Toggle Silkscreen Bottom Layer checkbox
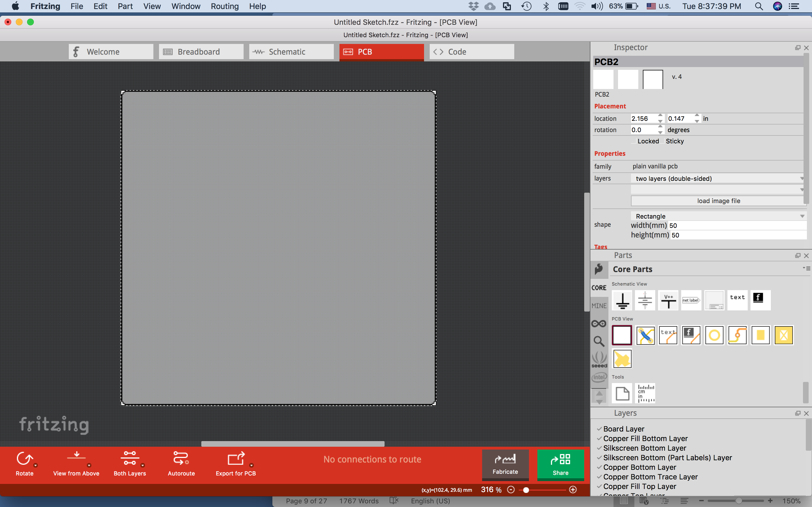The height and width of the screenshot is (507, 812). click(599, 448)
